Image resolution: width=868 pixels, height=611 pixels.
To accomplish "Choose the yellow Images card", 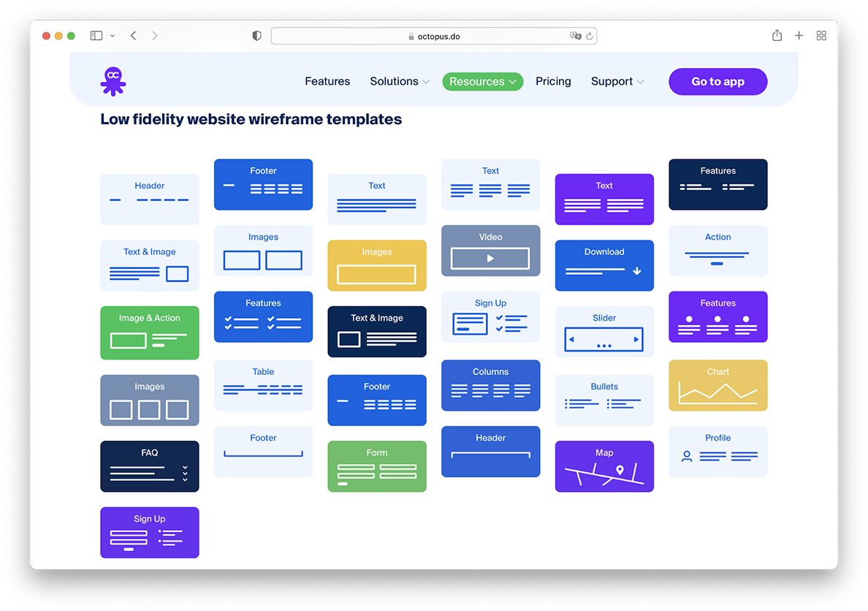I will [377, 265].
